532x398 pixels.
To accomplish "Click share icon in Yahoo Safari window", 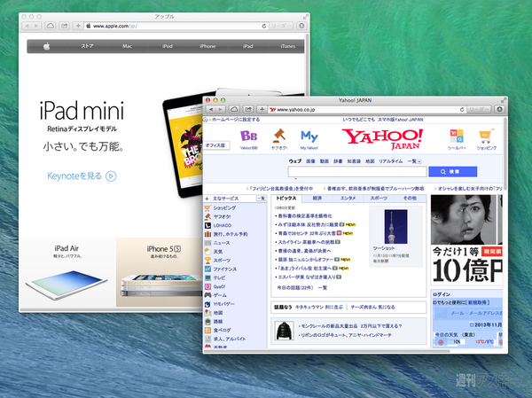I will (x=248, y=109).
